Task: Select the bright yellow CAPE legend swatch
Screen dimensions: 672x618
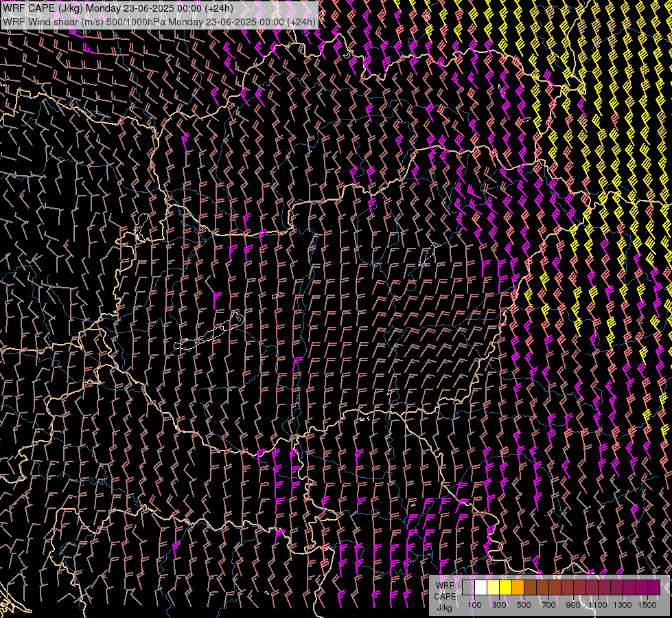Action: [x=505, y=587]
